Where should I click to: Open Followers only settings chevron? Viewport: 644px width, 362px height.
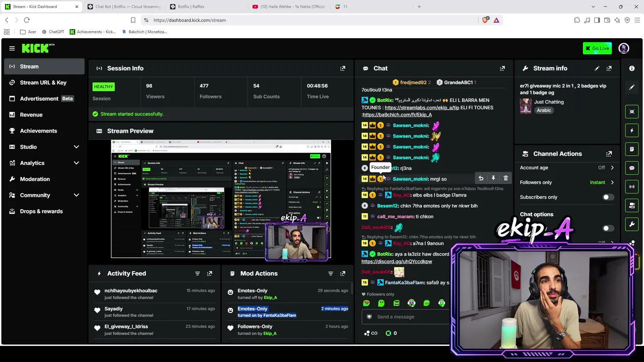tap(612, 183)
